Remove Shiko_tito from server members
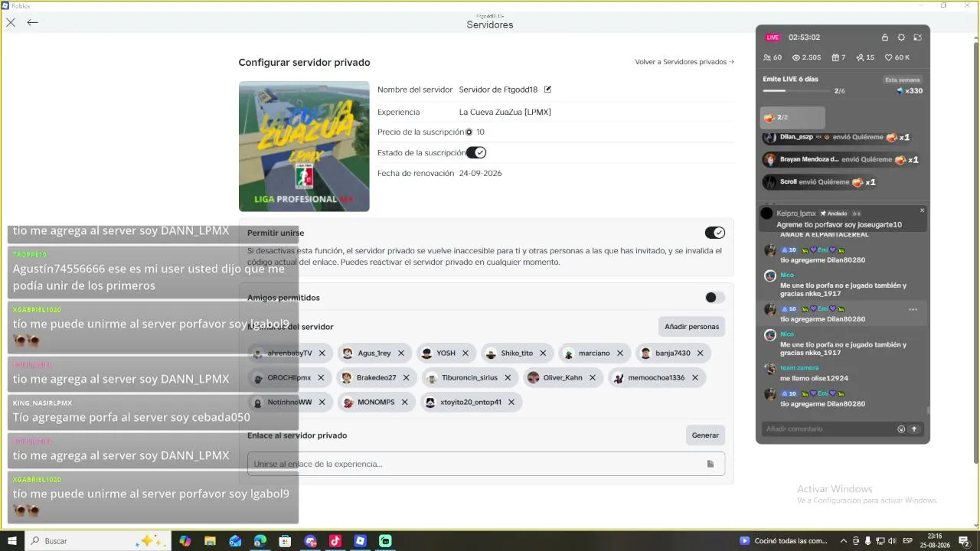 pos(543,353)
